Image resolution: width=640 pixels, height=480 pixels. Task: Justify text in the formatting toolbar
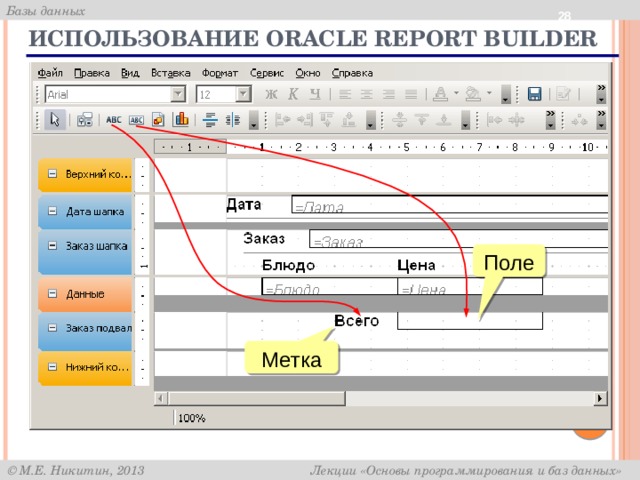[411, 95]
